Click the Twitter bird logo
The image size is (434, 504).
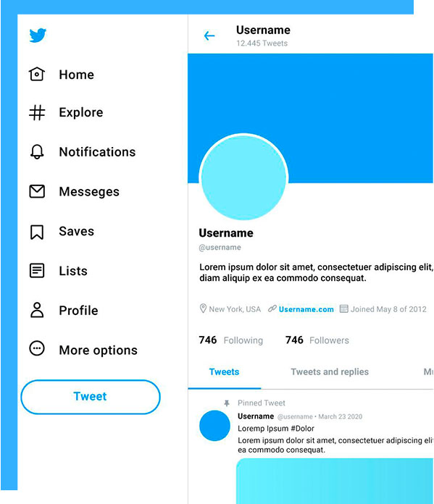pyautogui.click(x=38, y=35)
